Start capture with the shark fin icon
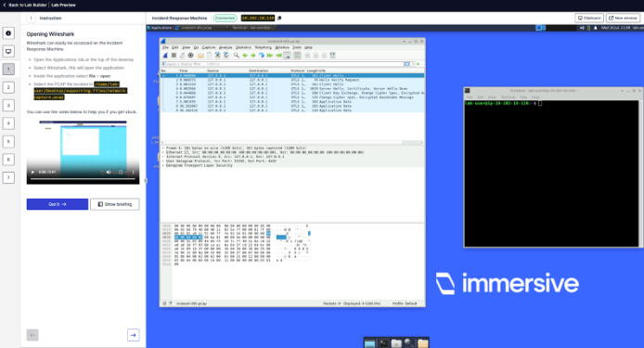This screenshot has height=348, width=644. click(165, 55)
